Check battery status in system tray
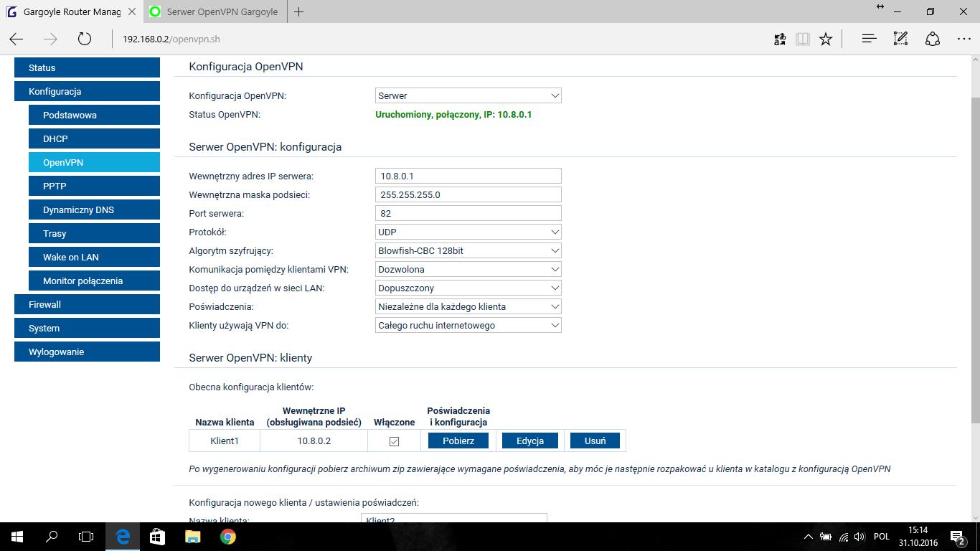 [826, 537]
